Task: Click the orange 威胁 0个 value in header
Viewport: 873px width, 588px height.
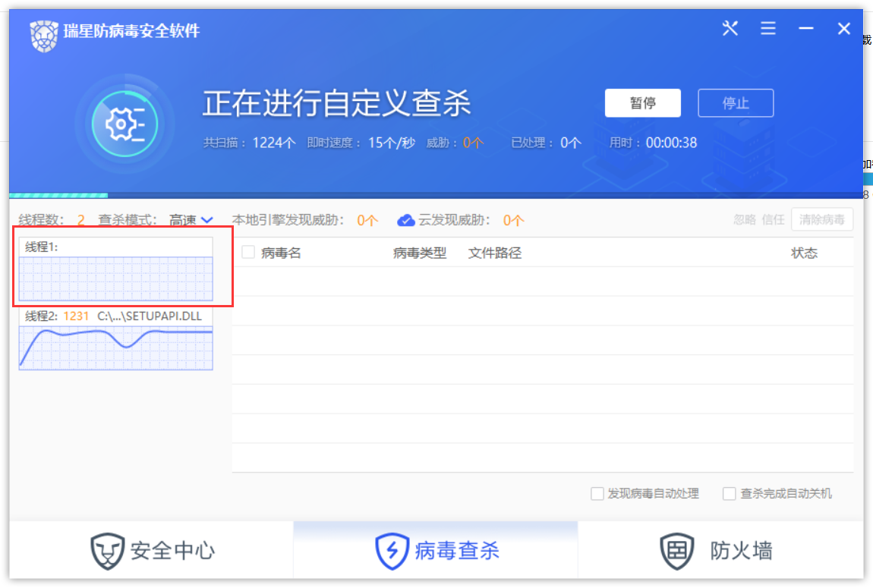Action: 473,143
